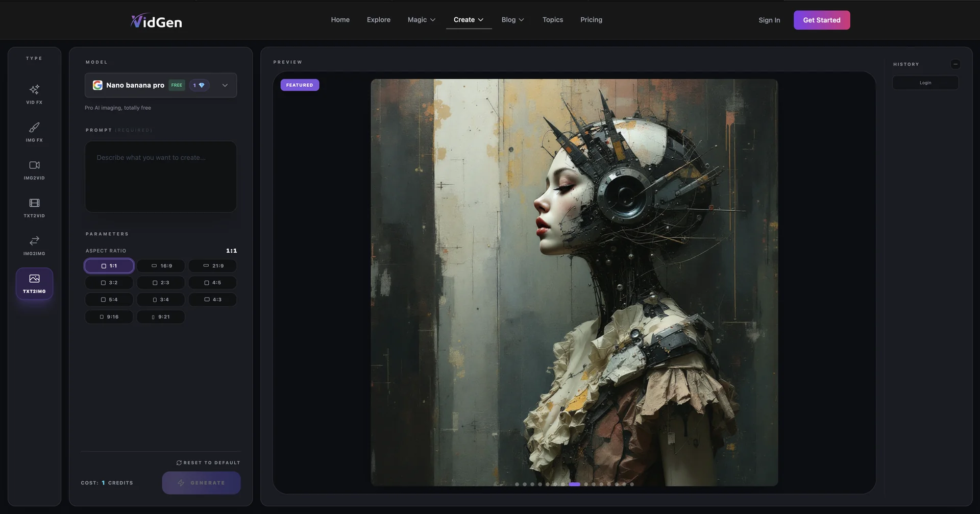Screen dimensions: 980x514
Task: Choose the TXT2VID film icon
Action: coord(34,203)
